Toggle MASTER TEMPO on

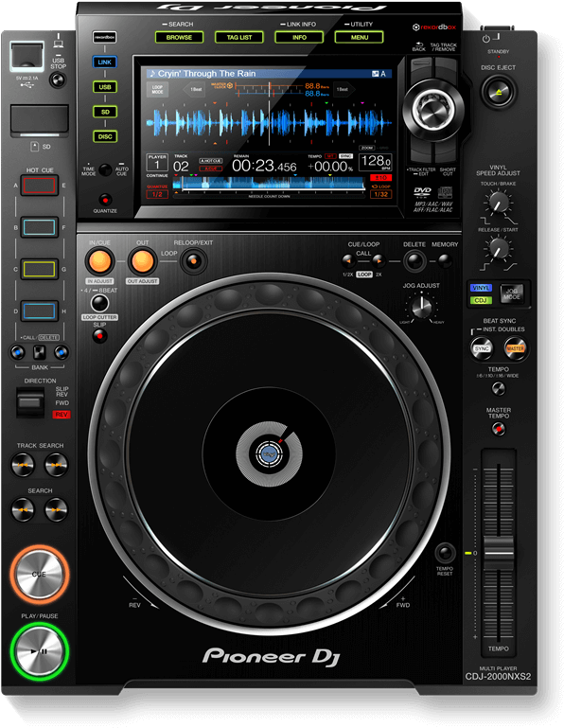[498, 430]
